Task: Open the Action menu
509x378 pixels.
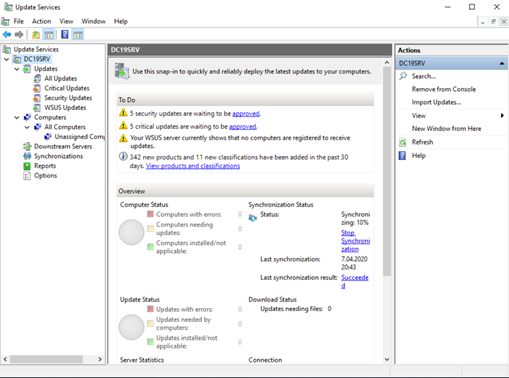Action: pyautogui.click(x=41, y=21)
